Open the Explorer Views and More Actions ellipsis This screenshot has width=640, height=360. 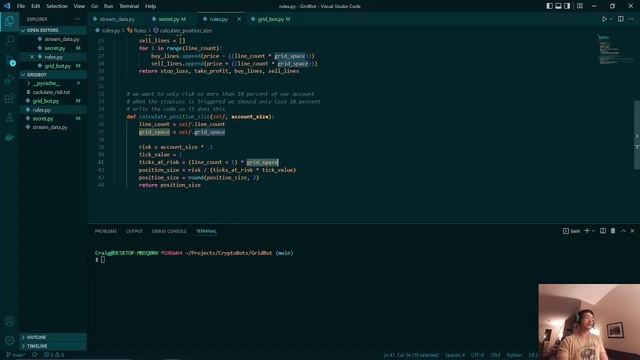point(78,19)
